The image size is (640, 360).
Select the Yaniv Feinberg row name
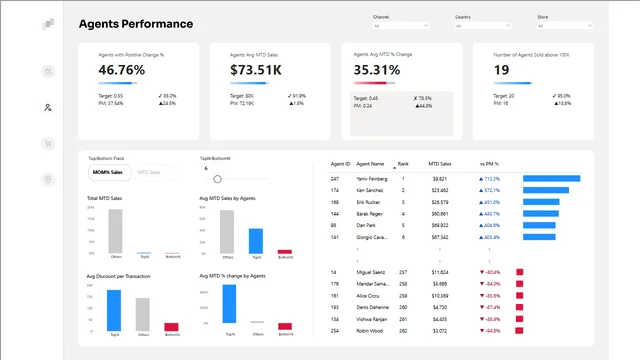[371, 179]
